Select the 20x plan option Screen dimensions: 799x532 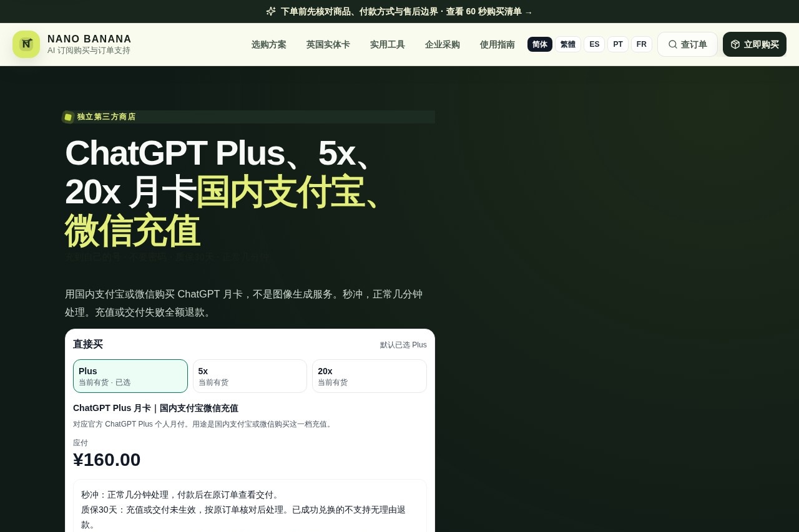coord(370,376)
